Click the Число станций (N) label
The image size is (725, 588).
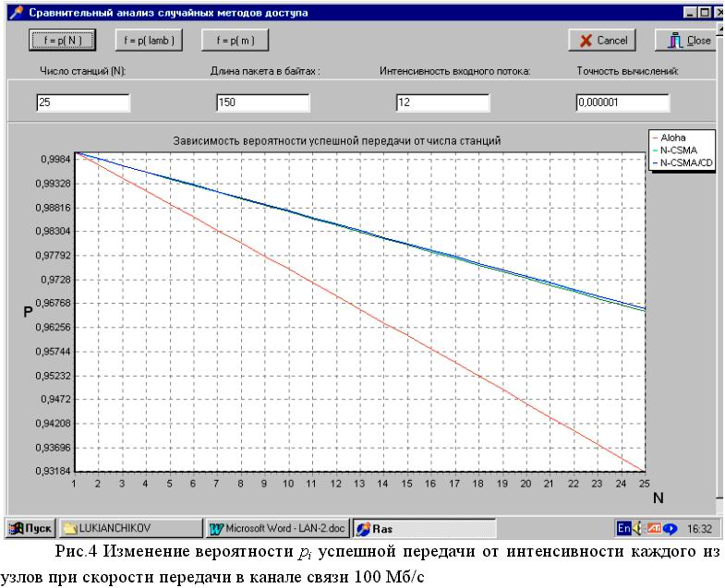tap(83, 71)
